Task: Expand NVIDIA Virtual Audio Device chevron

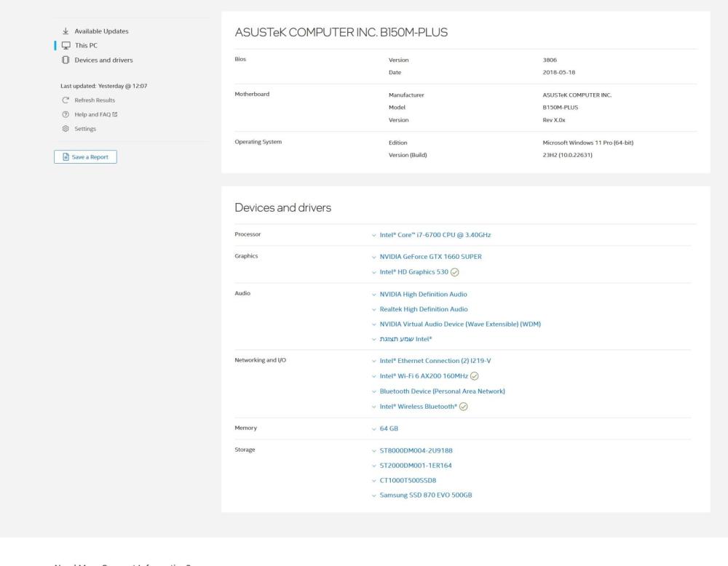Action: click(373, 324)
